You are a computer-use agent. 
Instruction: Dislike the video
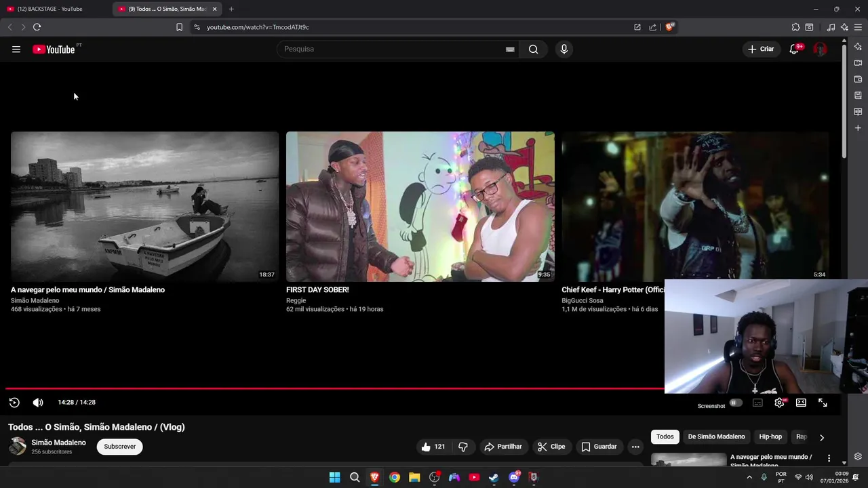pyautogui.click(x=463, y=447)
